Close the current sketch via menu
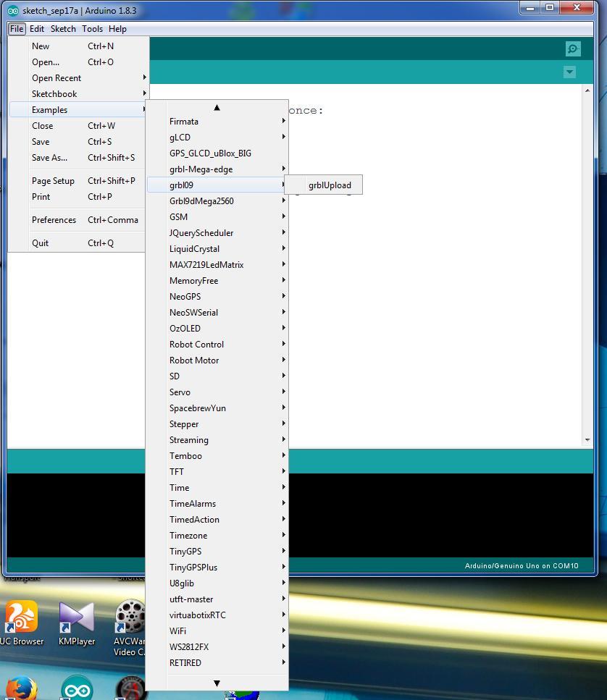The height and width of the screenshot is (700, 607). pyautogui.click(x=79, y=126)
